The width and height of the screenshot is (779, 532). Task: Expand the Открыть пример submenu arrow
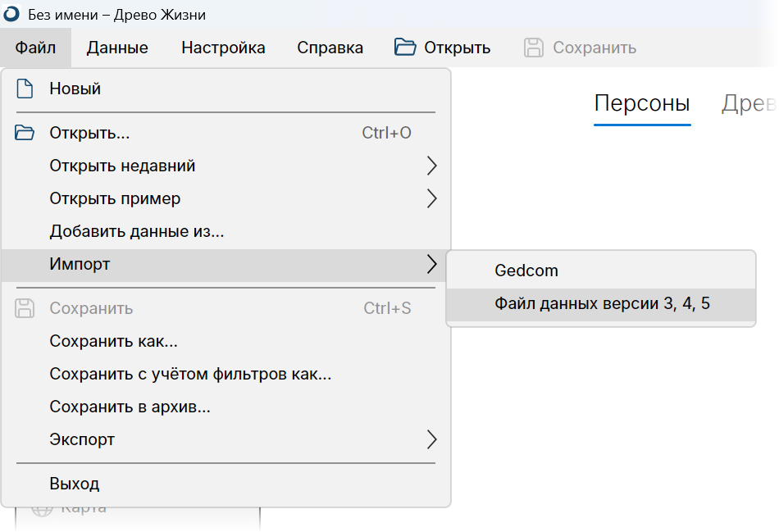point(431,198)
